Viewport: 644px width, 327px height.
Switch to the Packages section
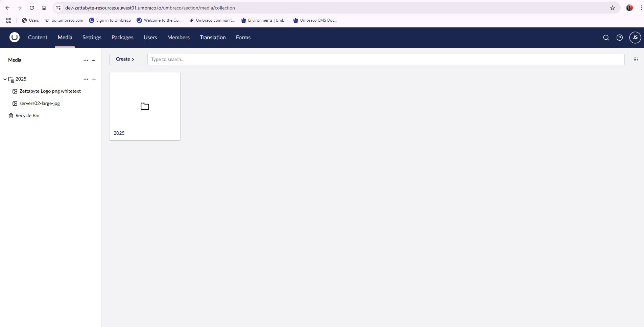pyautogui.click(x=122, y=38)
